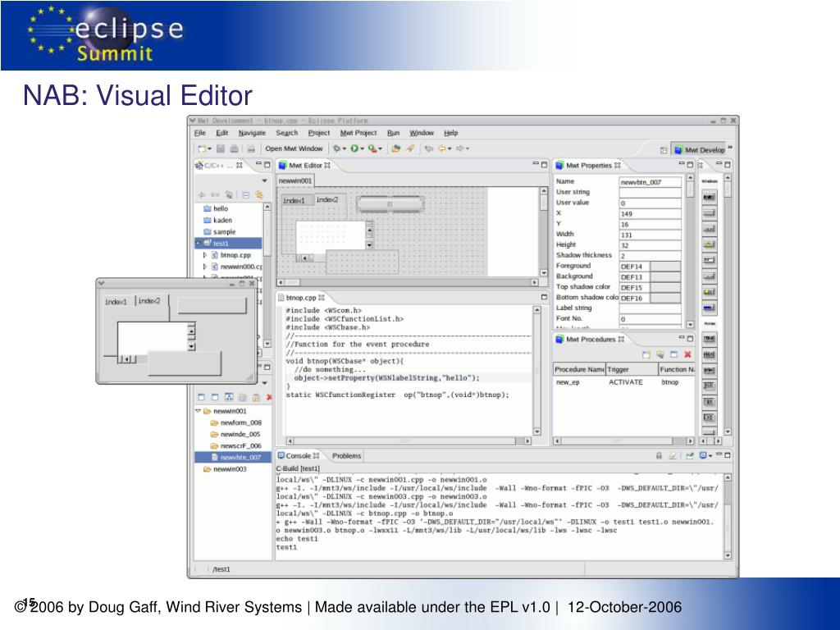Image resolution: width=840 pixels, height=630 pixels.
Task: Click the blue bar widget in palette
Action: [x=710, y=308]
